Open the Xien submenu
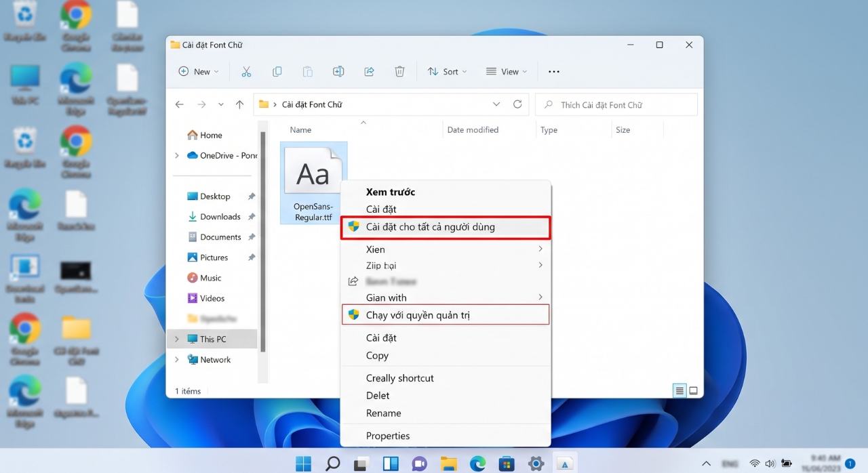 pyautogui.click(x=446, y=249)
